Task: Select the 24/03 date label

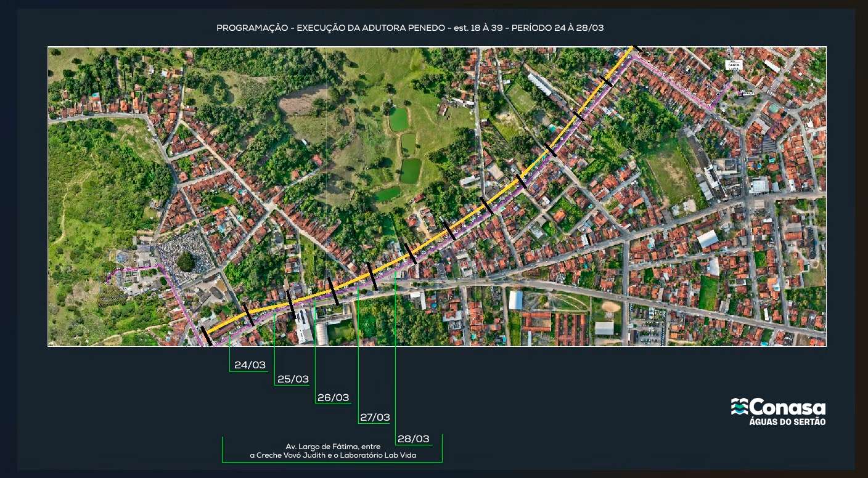Action: click(250, 365)
